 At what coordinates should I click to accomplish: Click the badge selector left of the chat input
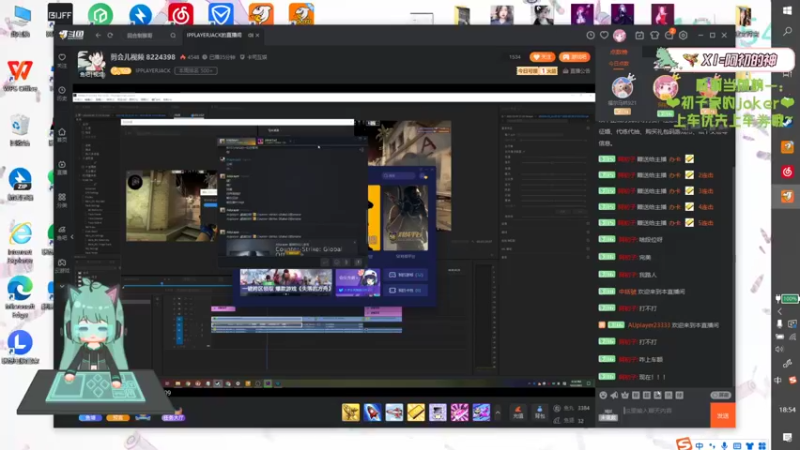click(x=608, y=415)
